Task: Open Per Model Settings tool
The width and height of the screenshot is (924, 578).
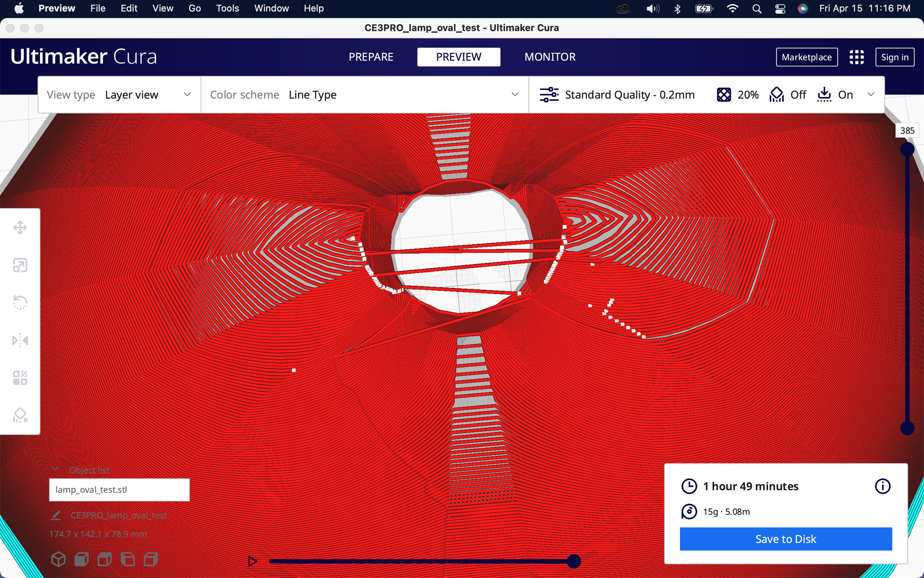Action: tap(20, 378)
